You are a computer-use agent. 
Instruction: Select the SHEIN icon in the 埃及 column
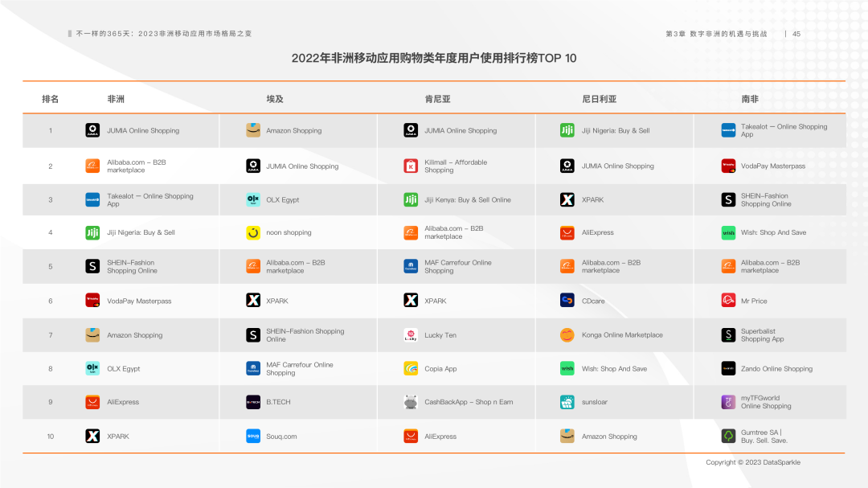[252, 334]
